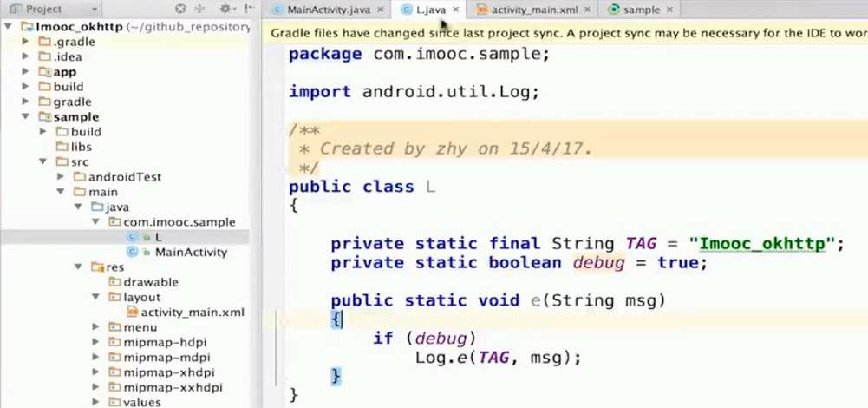The image size is (868, 408).
Task: Collapse the java folder
Action: pos(79,207)
